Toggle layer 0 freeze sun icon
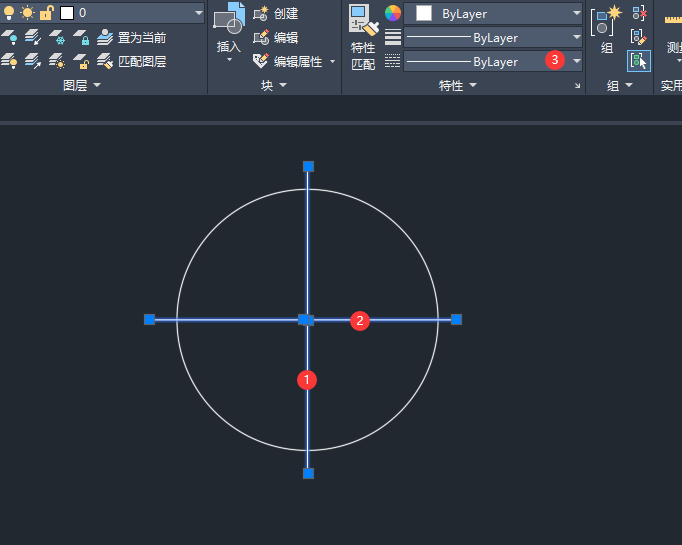 point(27,13)
